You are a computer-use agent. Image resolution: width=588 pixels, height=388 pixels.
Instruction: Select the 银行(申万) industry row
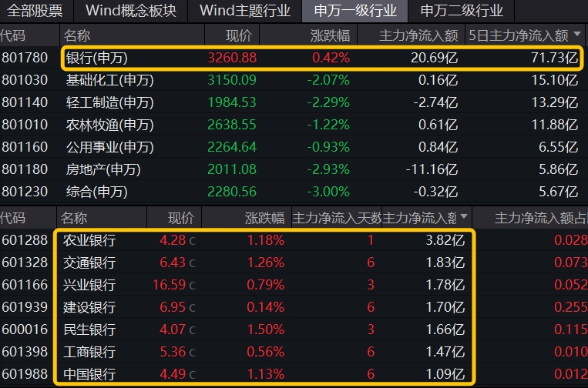294,58
